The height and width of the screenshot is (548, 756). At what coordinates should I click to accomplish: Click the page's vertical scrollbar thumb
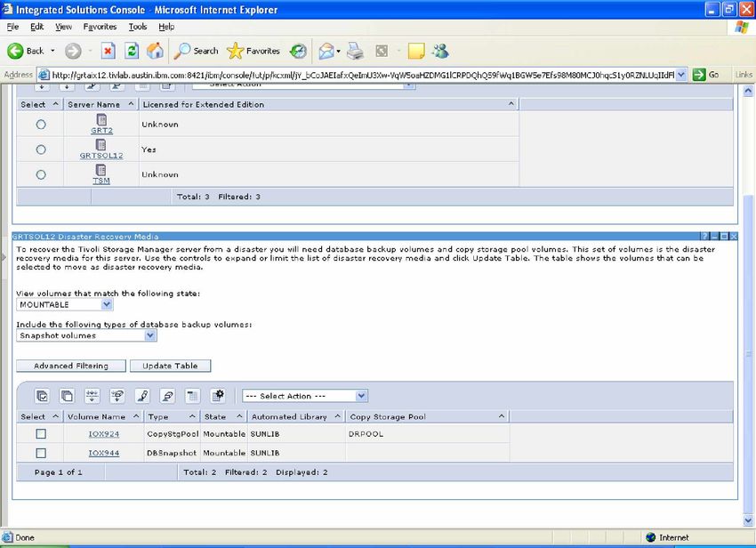pos(748,353)
